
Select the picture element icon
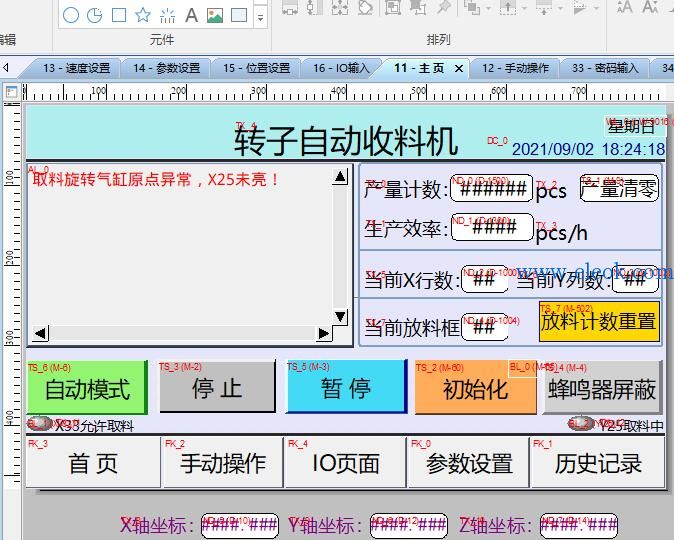tap(215, 15)
